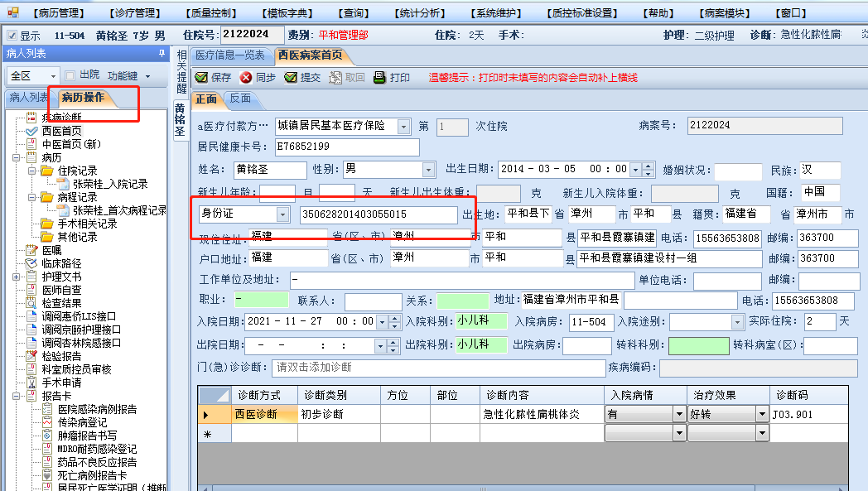Image resolution: width=868 pixels, height=491 pixels.
Task: Click the 居民健康卡号 input field
Action: [x=347, y=147]
